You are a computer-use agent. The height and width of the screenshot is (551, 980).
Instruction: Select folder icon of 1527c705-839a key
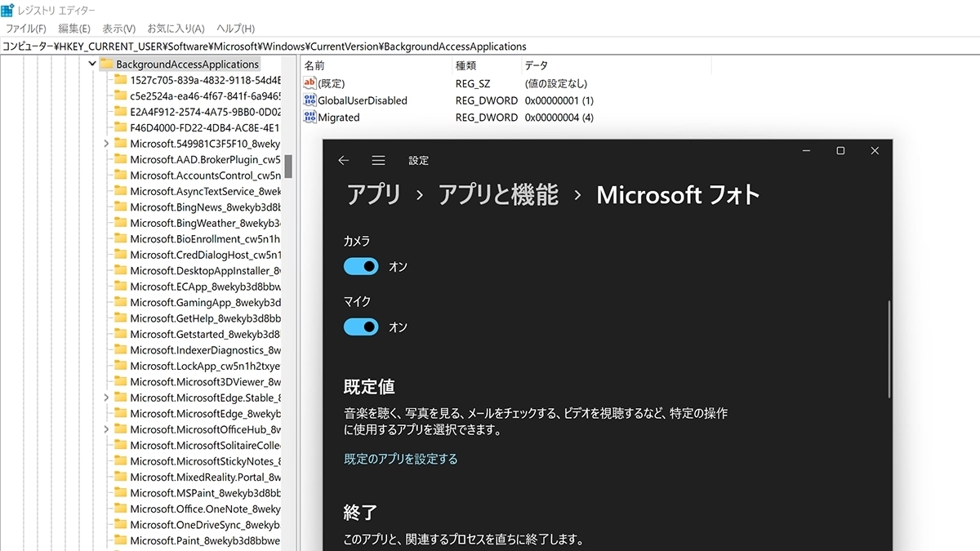[120, 80]
